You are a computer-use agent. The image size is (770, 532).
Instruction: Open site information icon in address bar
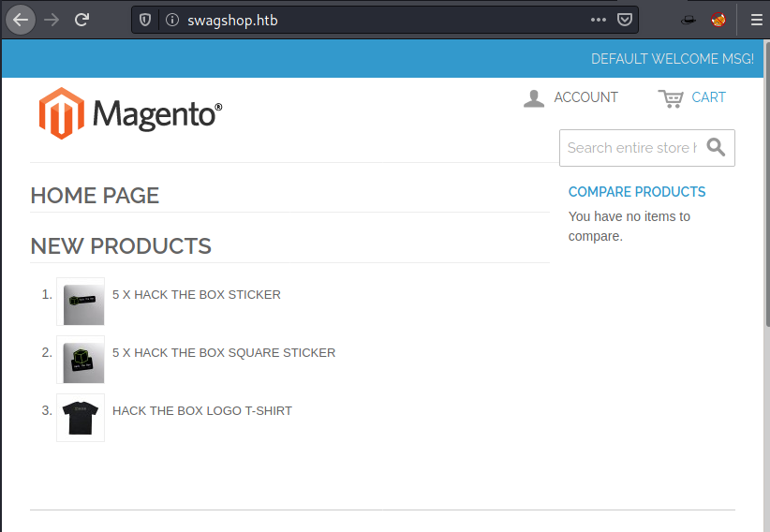pos(170,20)
